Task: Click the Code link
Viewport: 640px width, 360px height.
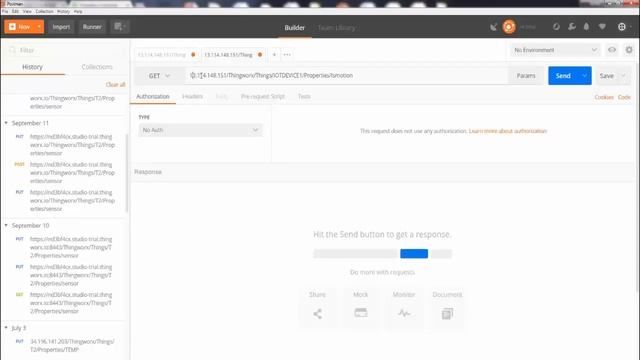Action: [x=624, y=97]
